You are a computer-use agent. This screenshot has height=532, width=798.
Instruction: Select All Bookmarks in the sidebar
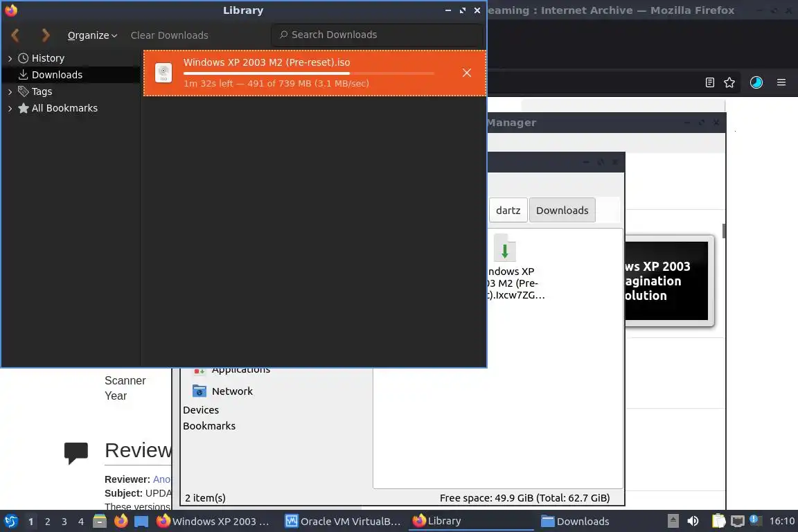[64, 108]
